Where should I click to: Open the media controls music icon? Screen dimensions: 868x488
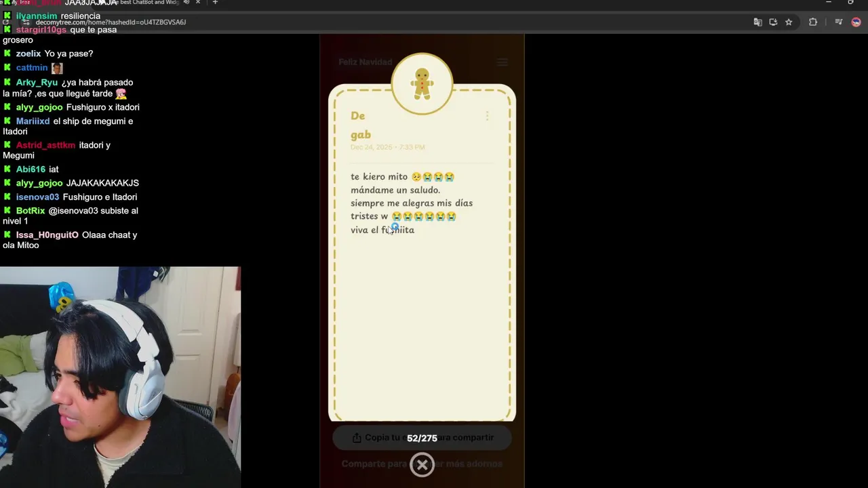[x=839, y=22]
